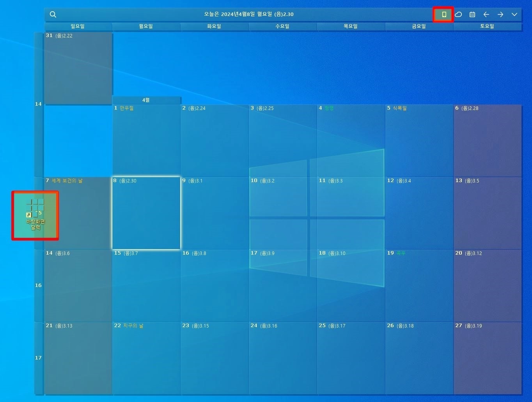
Task: Select April 1 만우절 cell
Action: pos(146,141)
